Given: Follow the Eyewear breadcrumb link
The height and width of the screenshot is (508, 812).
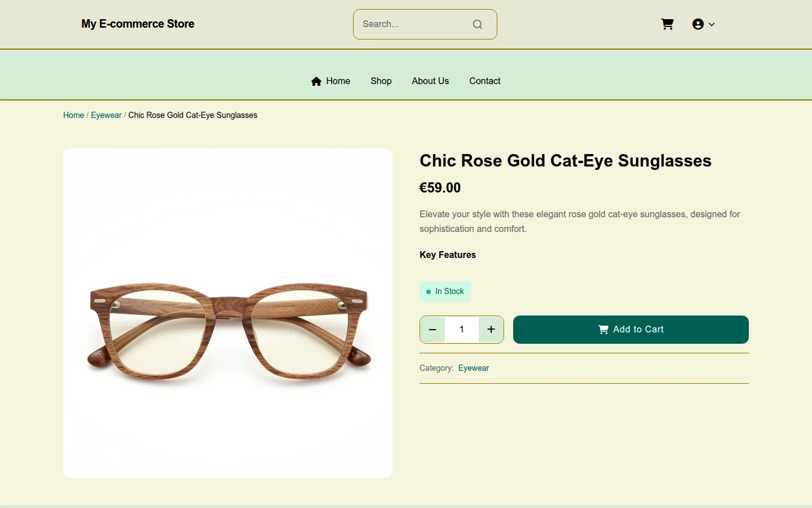Looking at the screenshot, I should (x=106, y=115).
